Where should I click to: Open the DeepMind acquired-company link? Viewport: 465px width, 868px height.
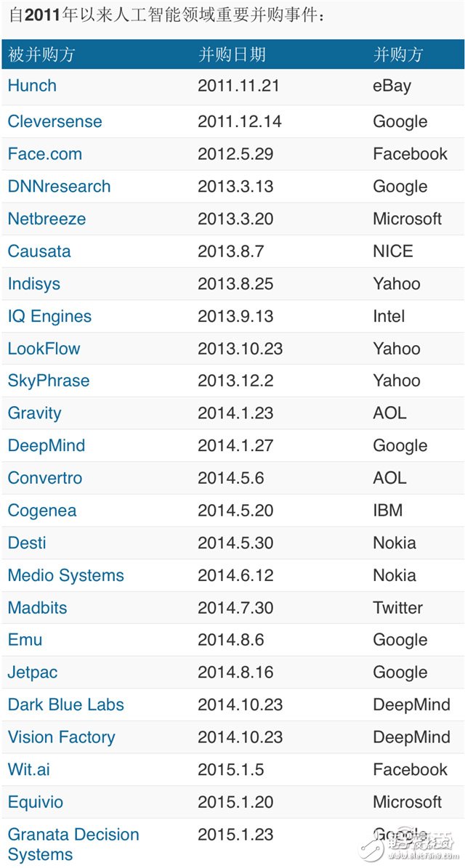[46, 446]
